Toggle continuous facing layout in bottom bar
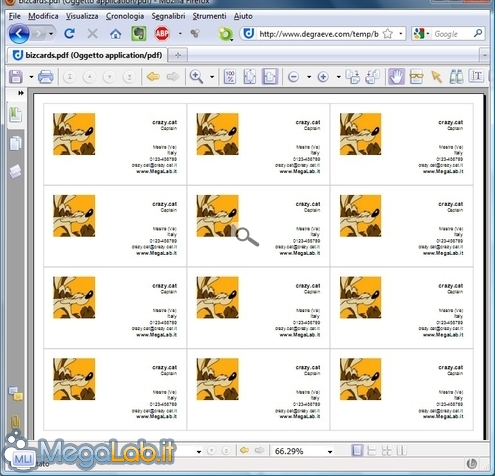495x476 pixels. [x=386, y=451]
